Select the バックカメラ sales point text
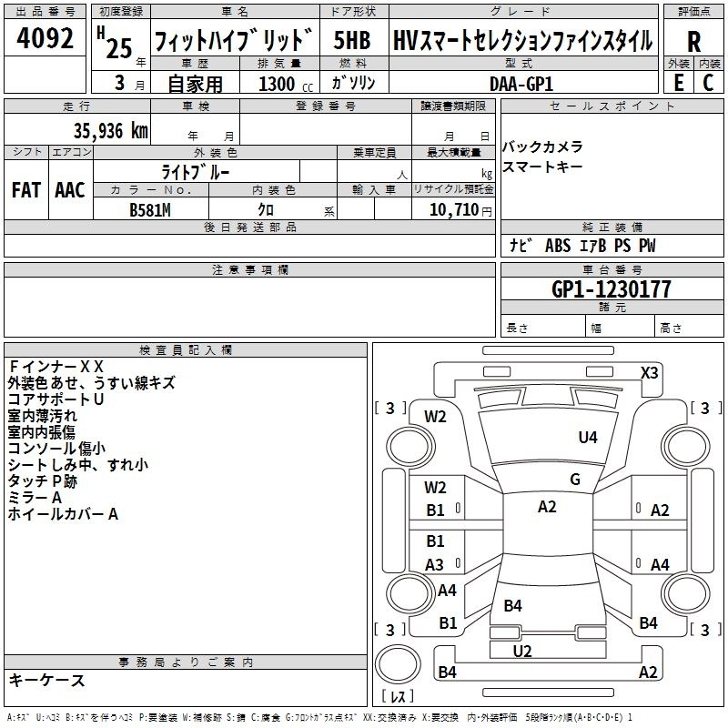The width and height of the screenshot is (728, 728). pyautogui.click(x=542, y=147)
